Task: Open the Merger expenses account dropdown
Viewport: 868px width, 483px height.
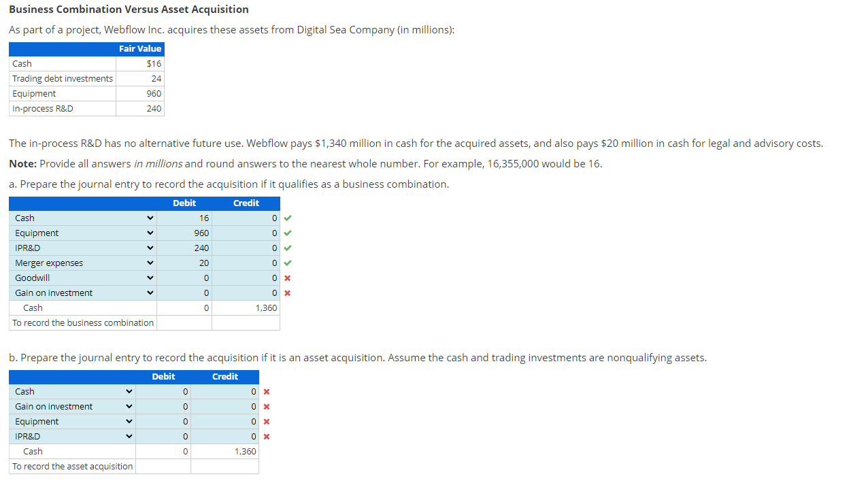Action: 83,263
